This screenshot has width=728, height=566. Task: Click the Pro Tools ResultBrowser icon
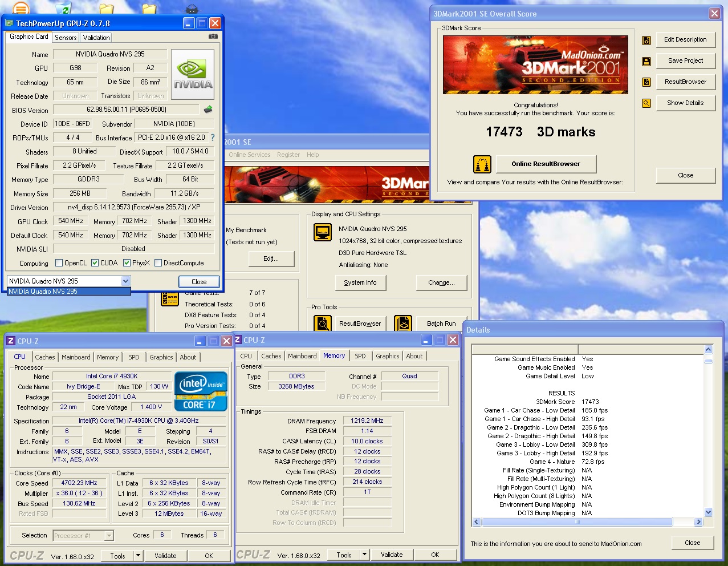pos(323,324)
